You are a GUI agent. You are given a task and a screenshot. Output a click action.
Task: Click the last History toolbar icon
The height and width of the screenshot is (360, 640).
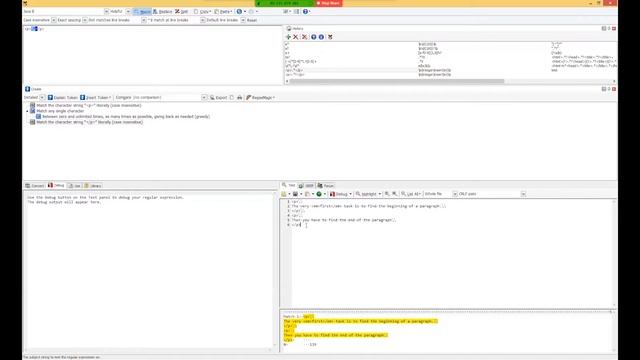(330, 37)
